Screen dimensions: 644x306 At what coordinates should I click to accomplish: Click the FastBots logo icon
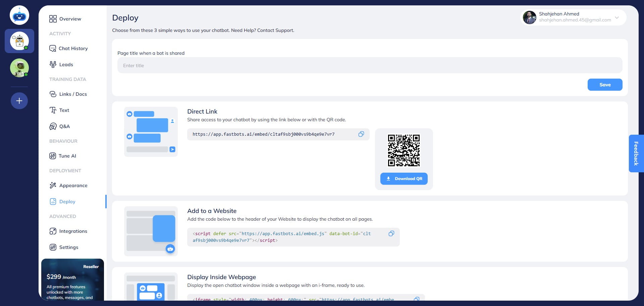[x=19, y=15]
